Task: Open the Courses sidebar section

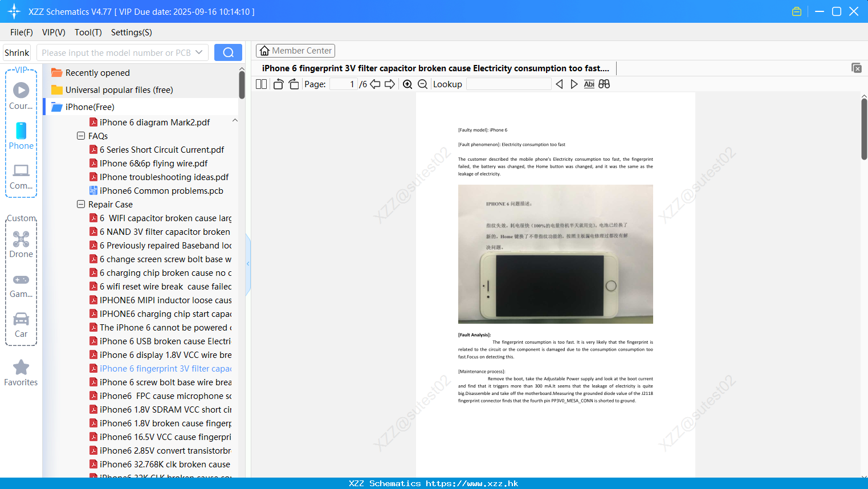Action: coord(21,96)
